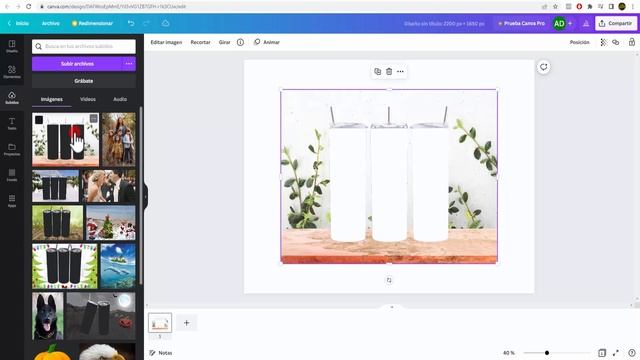Open the Elementos panel in the sidebar
The width and height of the screenshot is (640, 360).
pos(12,72)
